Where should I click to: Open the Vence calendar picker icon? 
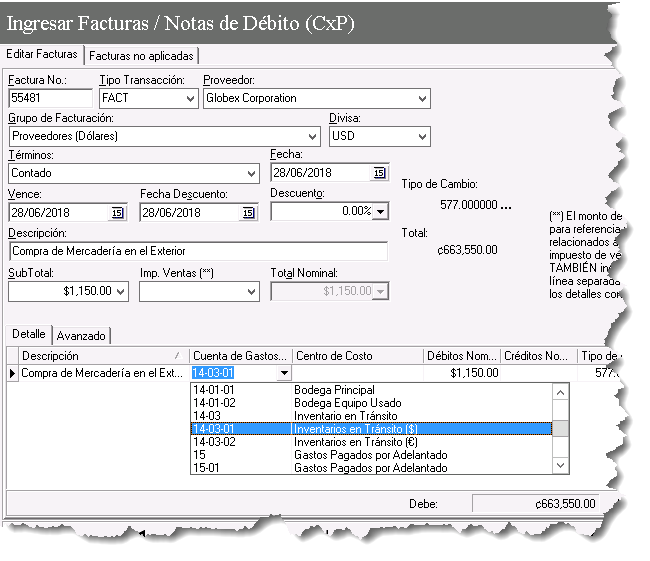pyautogui.click(x=117, y=213)
